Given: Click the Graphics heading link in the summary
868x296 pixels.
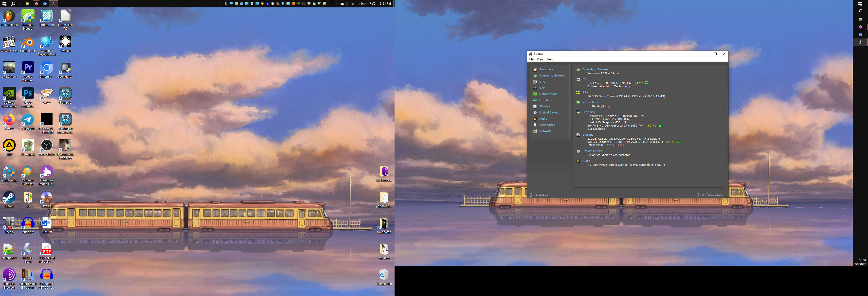Looking at the screenshot, I should point(588,112).
